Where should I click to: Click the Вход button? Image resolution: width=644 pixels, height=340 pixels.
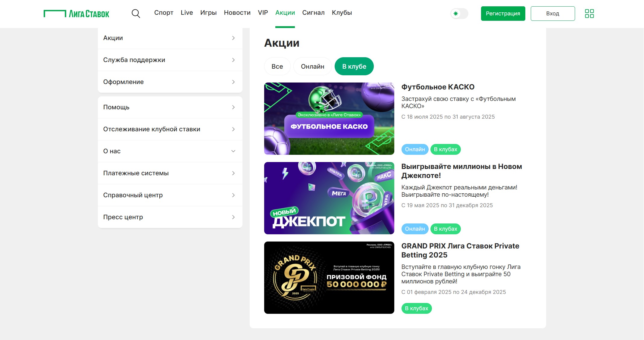click(x=552, y=14)
